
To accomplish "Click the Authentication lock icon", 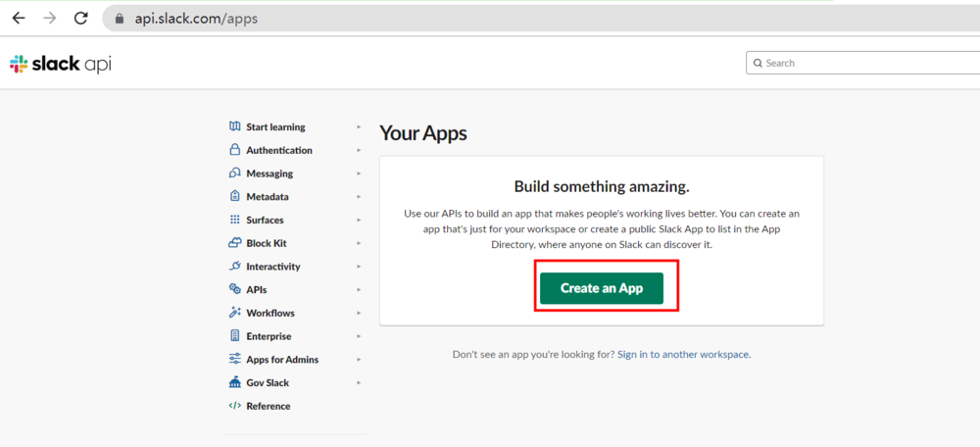I will click(235, 150).
